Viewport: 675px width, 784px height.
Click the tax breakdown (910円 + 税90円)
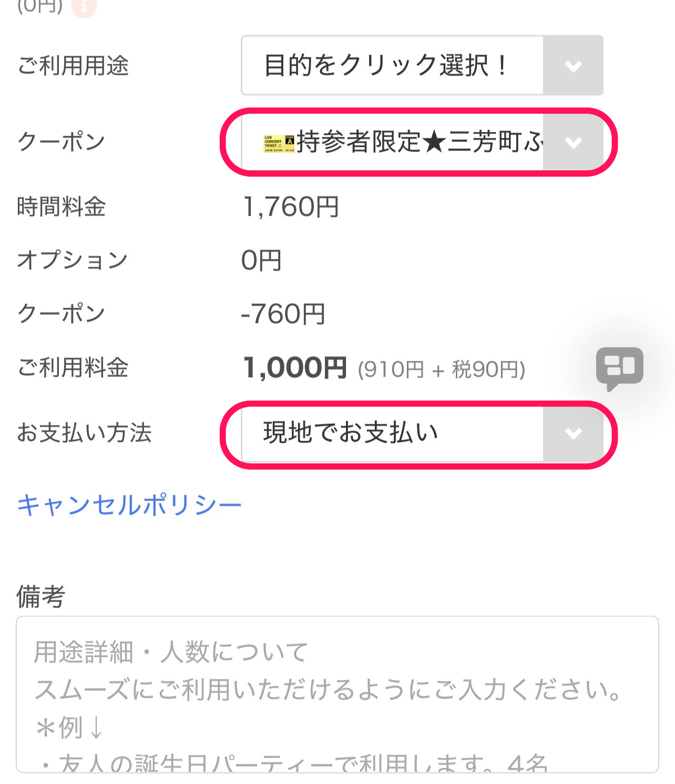click(x=441, y=370)
